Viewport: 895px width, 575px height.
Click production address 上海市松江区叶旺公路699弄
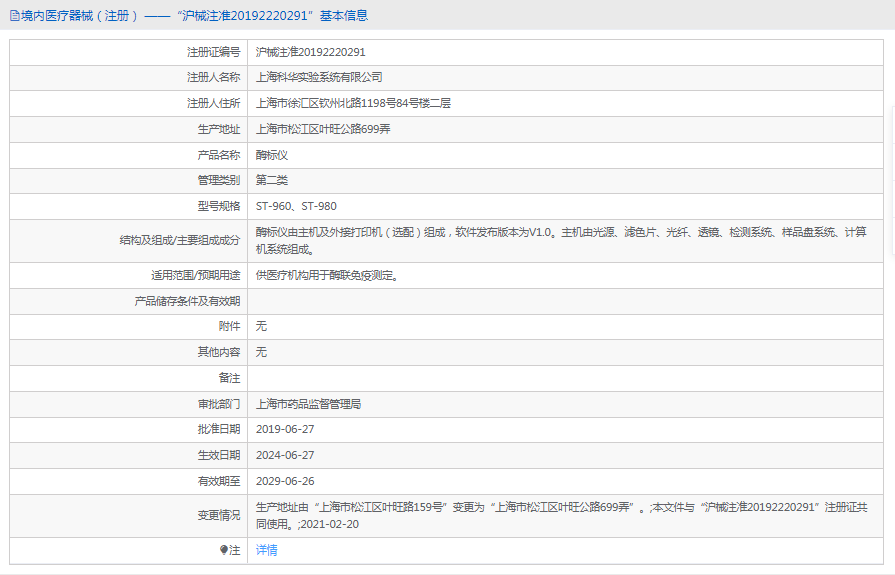[x=323, y=129]
